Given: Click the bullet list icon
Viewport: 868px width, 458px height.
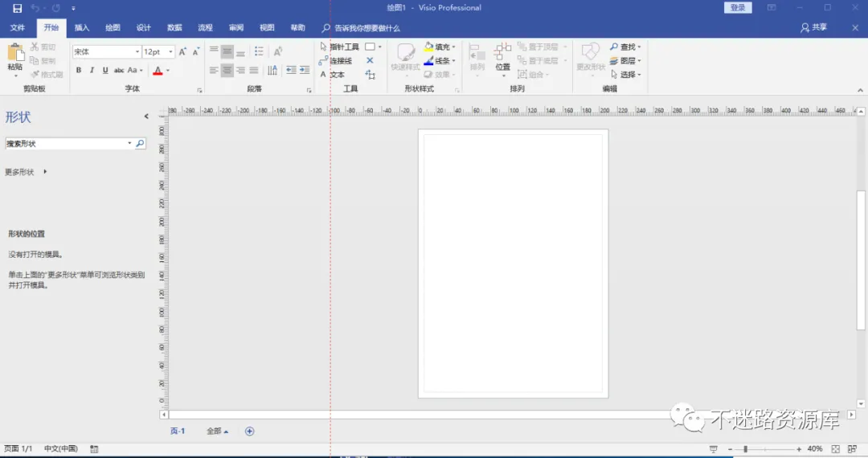Looking at the screenshot, I should [x=259, y=51].
